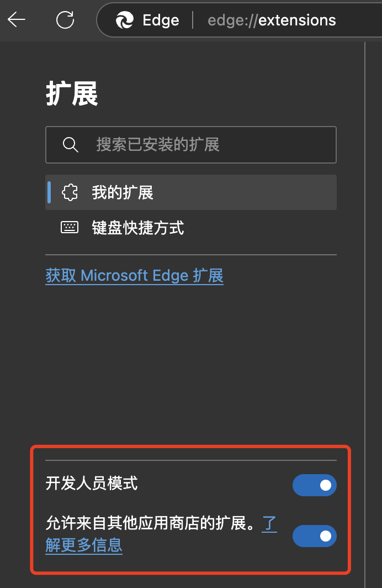
Task: Click the back navigation arrow
Action: tap(17, 20)
